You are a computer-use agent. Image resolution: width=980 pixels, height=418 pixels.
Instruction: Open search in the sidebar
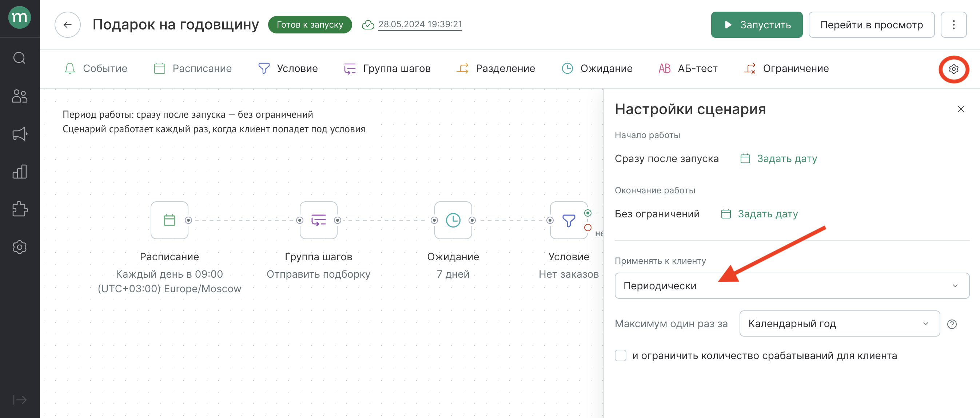click(x=19, y=58)
